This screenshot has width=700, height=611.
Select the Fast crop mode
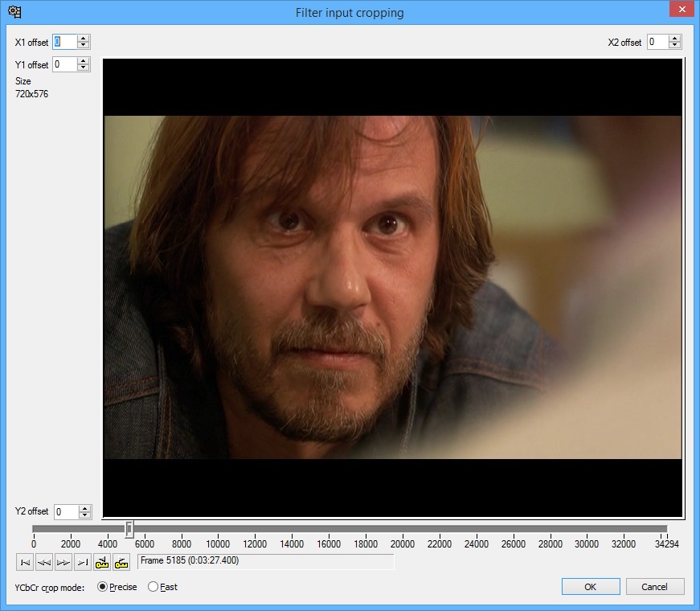[154, 587]
